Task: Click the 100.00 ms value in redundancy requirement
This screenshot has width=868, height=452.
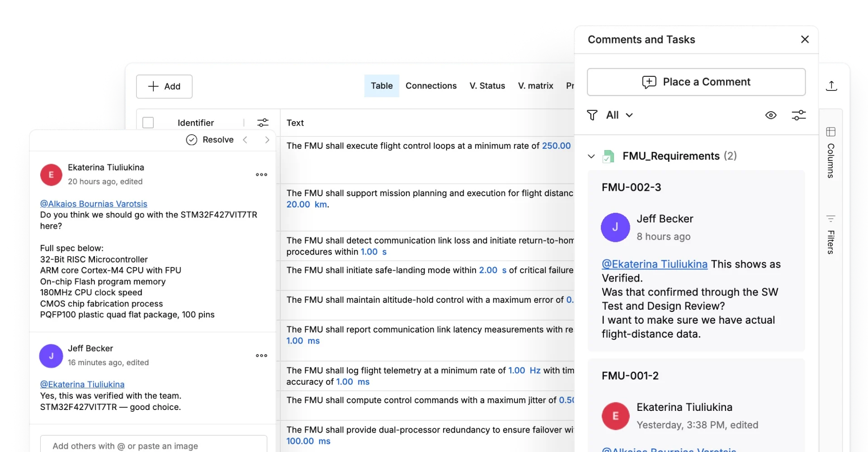Action: pyautogui.click(x=308, y=441)
